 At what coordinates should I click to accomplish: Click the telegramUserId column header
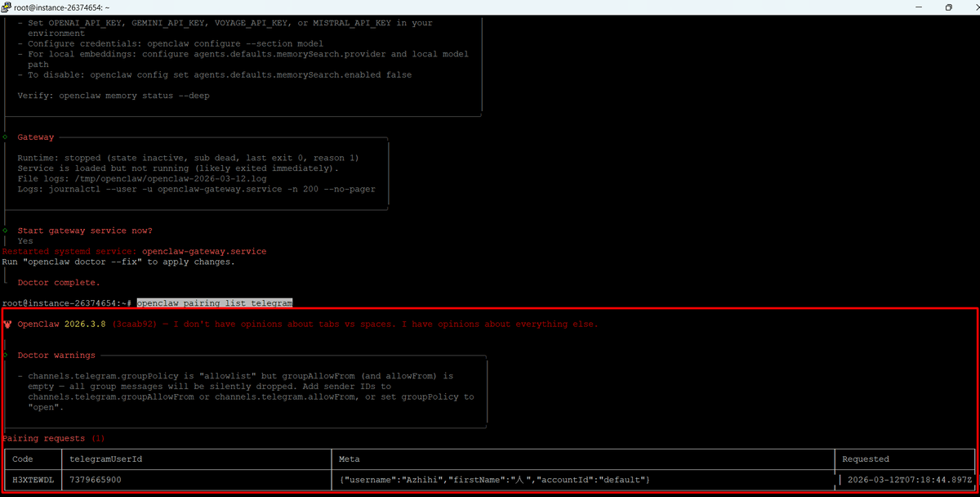click(106, 459)
